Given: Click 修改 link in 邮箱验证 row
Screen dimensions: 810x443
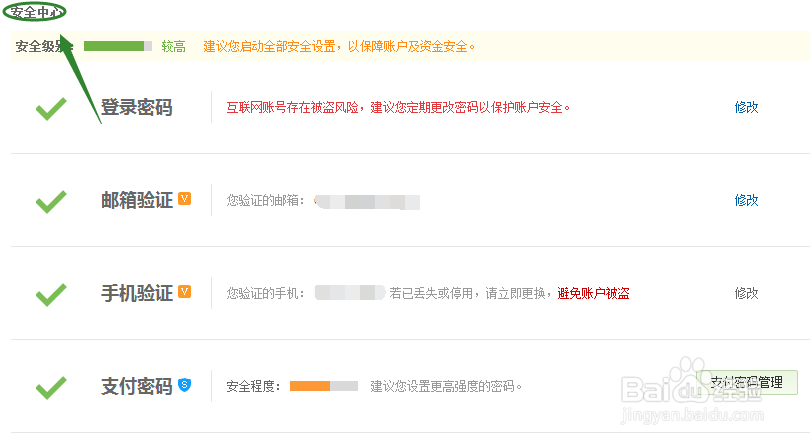Looking at the screenshot, I should pos(746,200).
